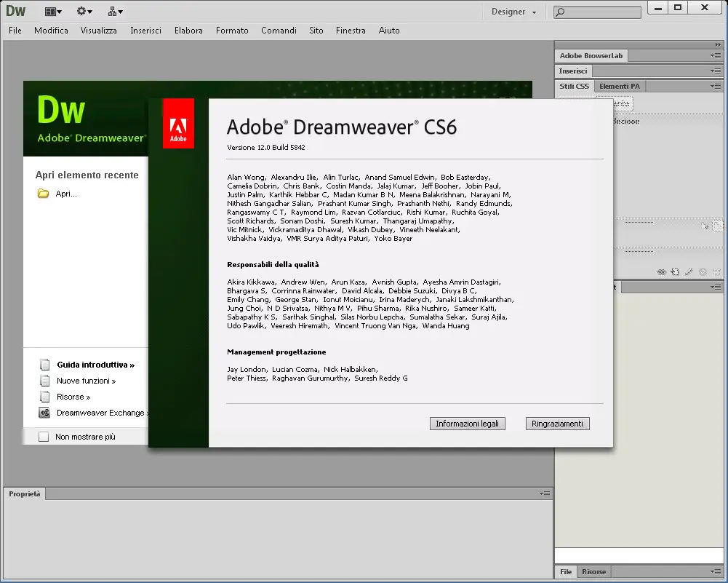Screen dimensions: 728x583
Task: Open the File/Risorse panel options menu
Action: point(716,571)
